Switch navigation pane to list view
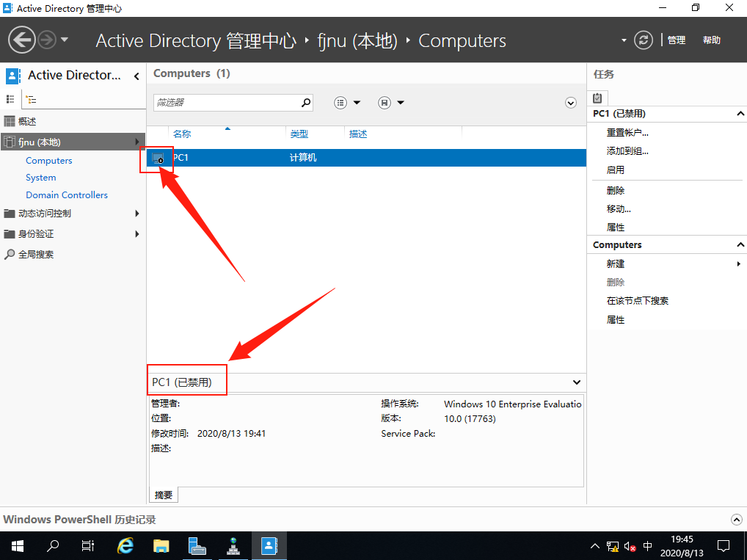The height and width of the screenshot is (560, 747). (x=10, y=99)
